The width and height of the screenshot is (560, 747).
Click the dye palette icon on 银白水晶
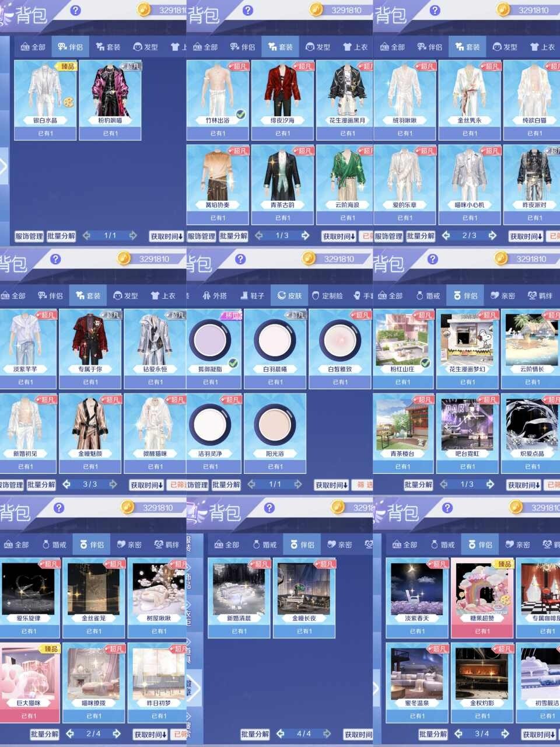[x=69, y=103]
